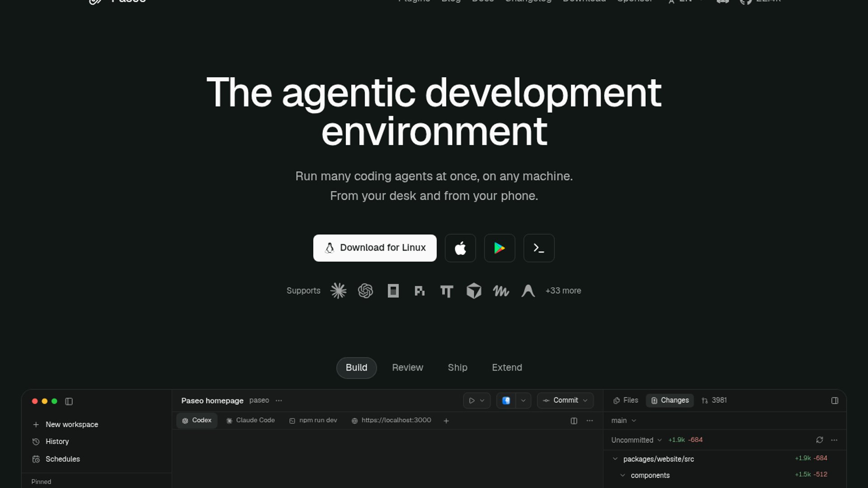
Task: Open History in the sidebar
Action: (x=51, y=441)
